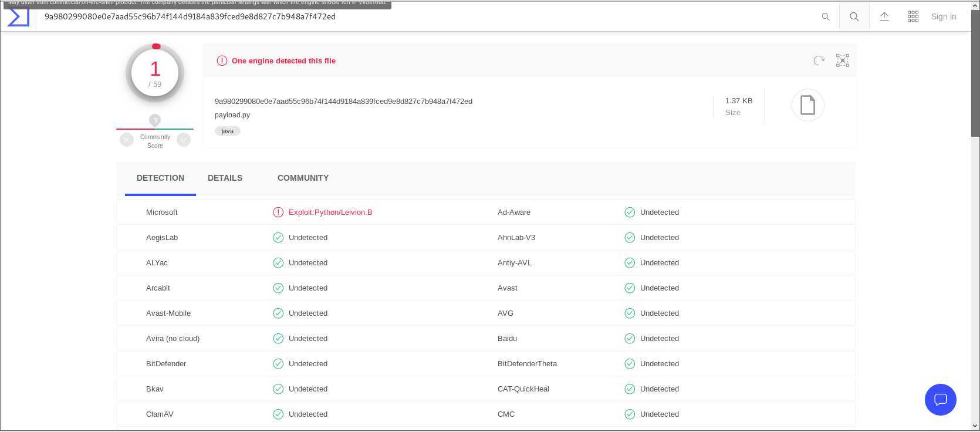The image size is (980, 432).
Task: Click the Ad-Aware undetected check icon
Action: pos(630,212)
